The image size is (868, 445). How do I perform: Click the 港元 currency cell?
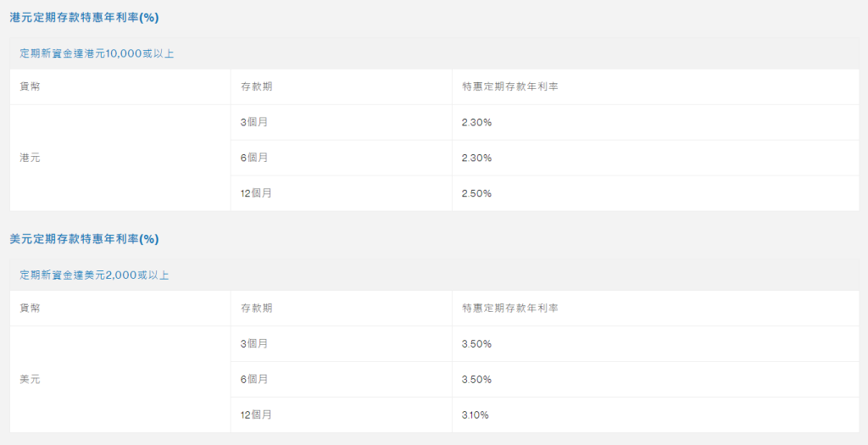click(30, 158)
